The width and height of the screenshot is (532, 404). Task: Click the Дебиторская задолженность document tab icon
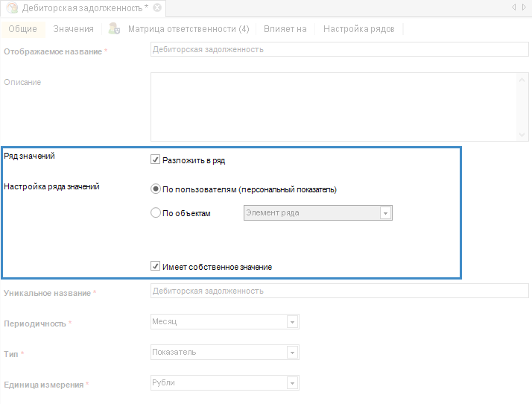[13, 7]
